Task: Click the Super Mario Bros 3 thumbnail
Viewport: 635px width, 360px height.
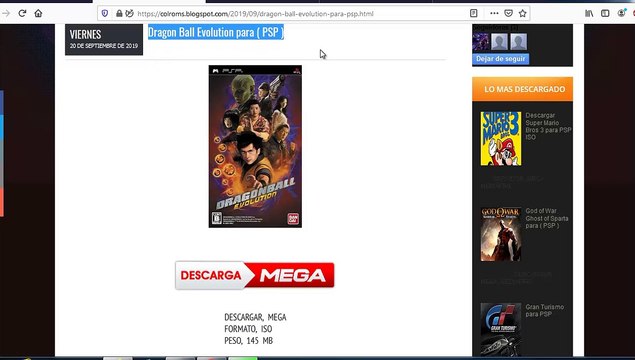Action: (501, 138)
